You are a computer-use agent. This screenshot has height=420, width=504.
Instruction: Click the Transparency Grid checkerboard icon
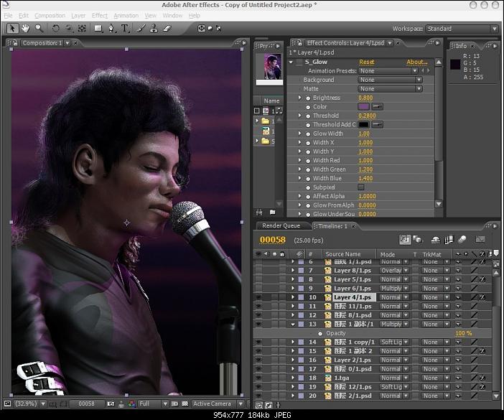[x=185, y=404]
